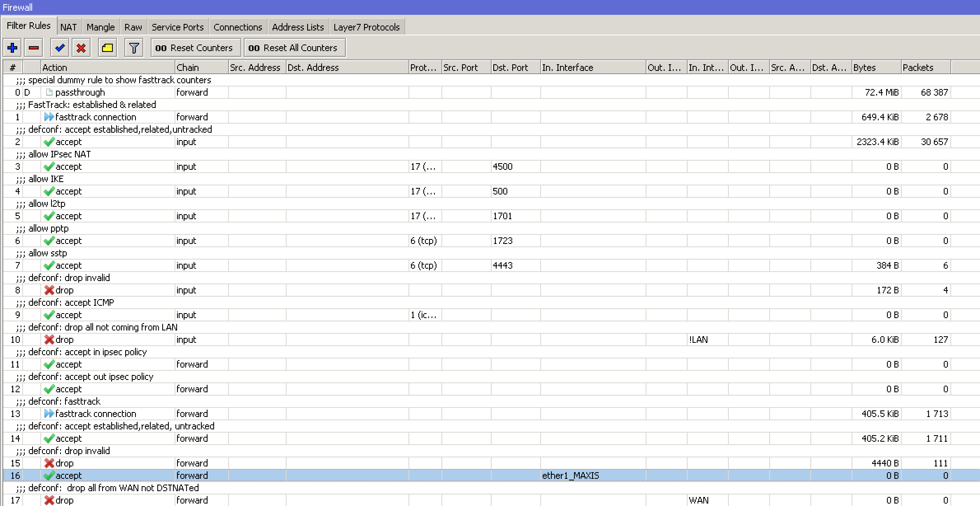
Task: Click the accept icon of rule 5 (port 1701)
Action: tap(49, 216)
